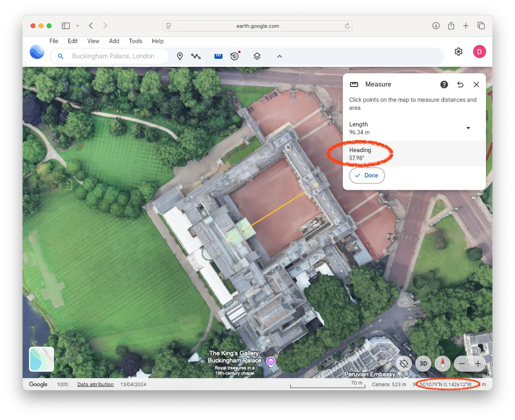Open the Tools menu
This screenshot has height=420, width=515.
[x=136, y=41]
